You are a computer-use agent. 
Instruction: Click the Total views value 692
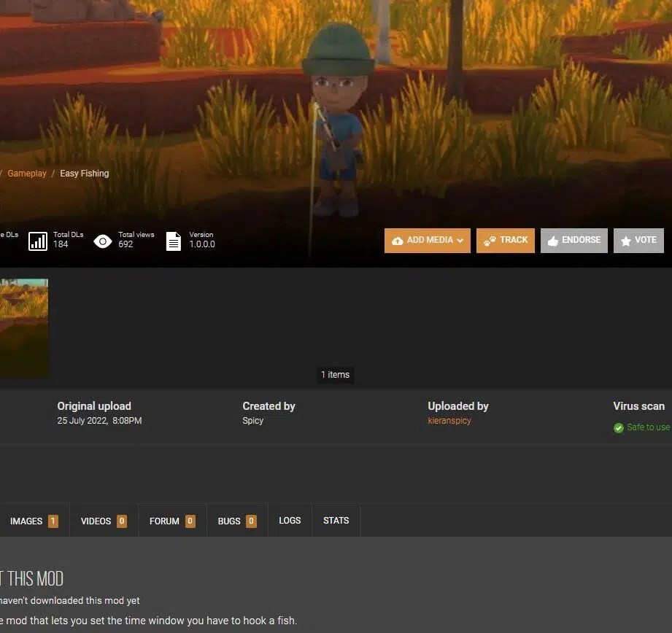[125, 244]
